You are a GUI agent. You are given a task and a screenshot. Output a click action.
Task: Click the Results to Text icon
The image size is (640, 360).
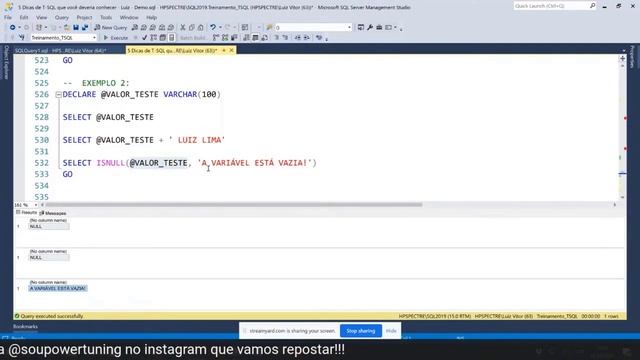(x=246, y=38)
